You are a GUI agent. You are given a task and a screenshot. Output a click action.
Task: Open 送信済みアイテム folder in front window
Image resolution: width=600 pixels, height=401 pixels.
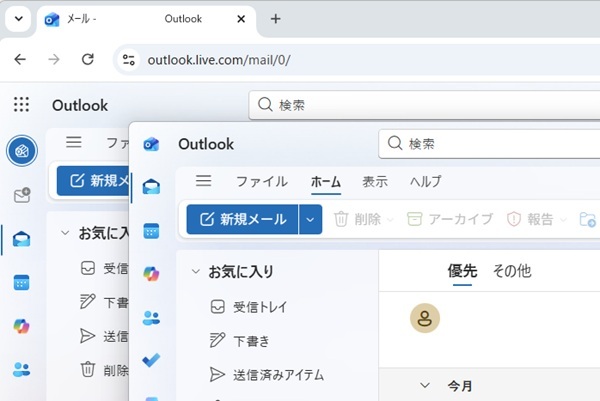tap(267, 375)
